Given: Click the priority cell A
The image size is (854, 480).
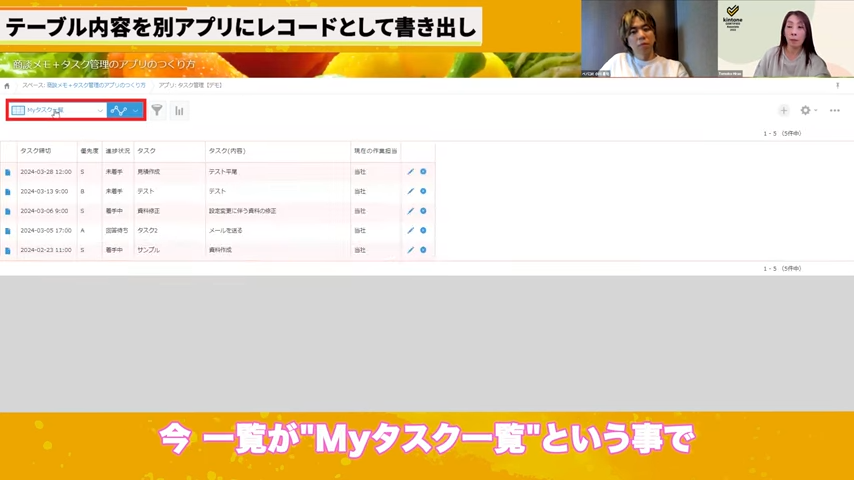Looking at the screenshot, I should (x=83, y=230).
